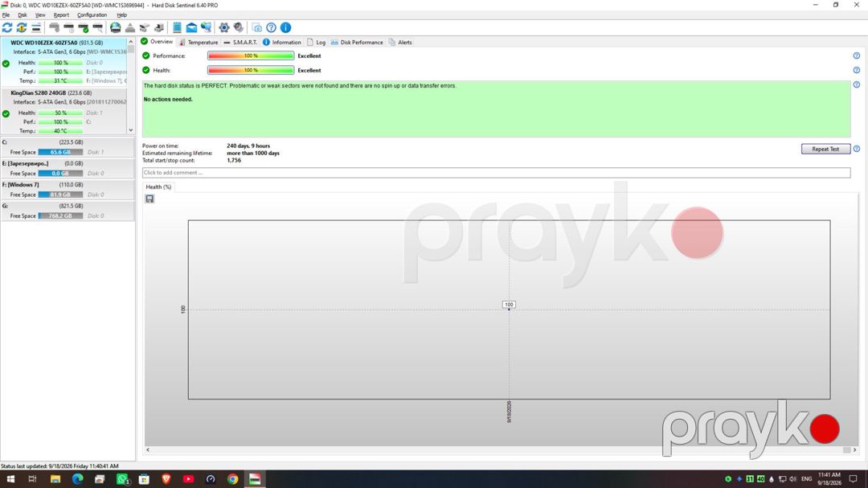The image size is (868, 488).
Task: Select the Overview tab
Action: [158, 42]
